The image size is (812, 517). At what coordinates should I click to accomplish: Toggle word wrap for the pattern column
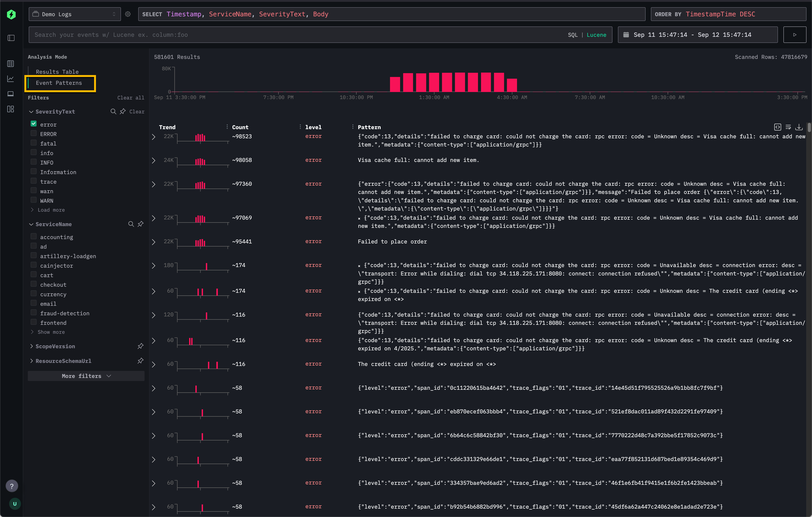point(788,127)
